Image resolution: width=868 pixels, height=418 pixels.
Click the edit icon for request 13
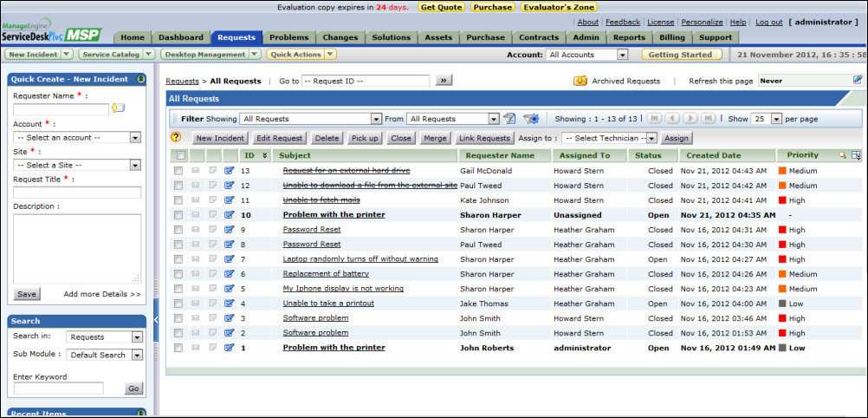point(230,171)
